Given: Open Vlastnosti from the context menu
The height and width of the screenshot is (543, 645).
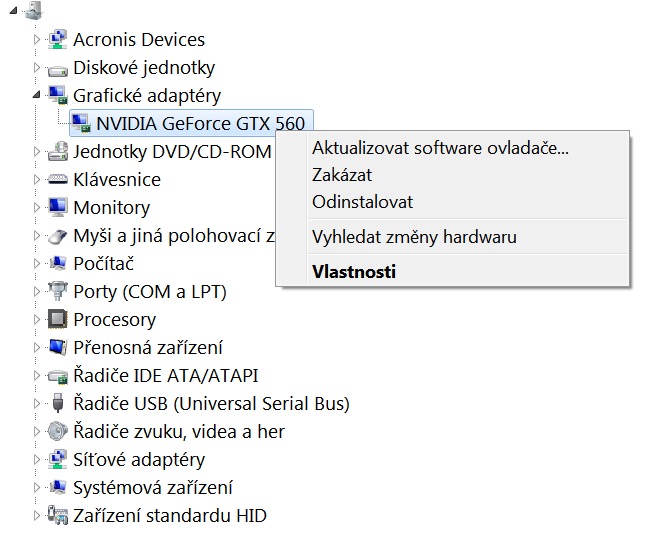Looking at the screenshot, I should coord(354,271).
